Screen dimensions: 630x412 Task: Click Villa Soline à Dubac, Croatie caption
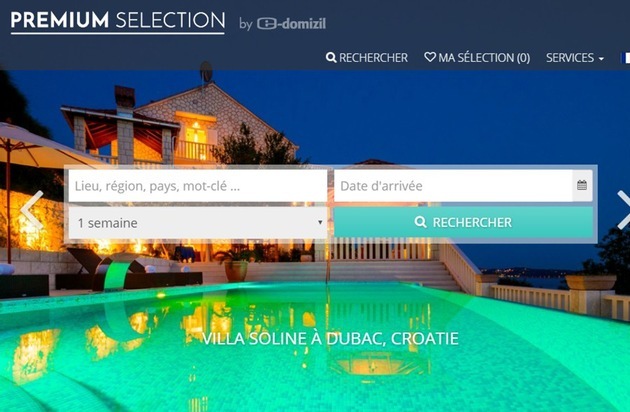pyautogui.click(x=330, y=338)
